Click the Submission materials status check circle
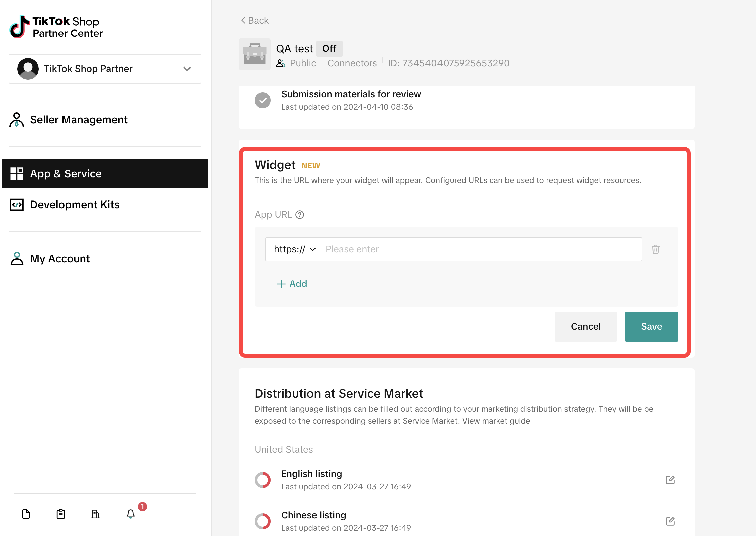The image size is (756, 536). (x=263, y=100)
